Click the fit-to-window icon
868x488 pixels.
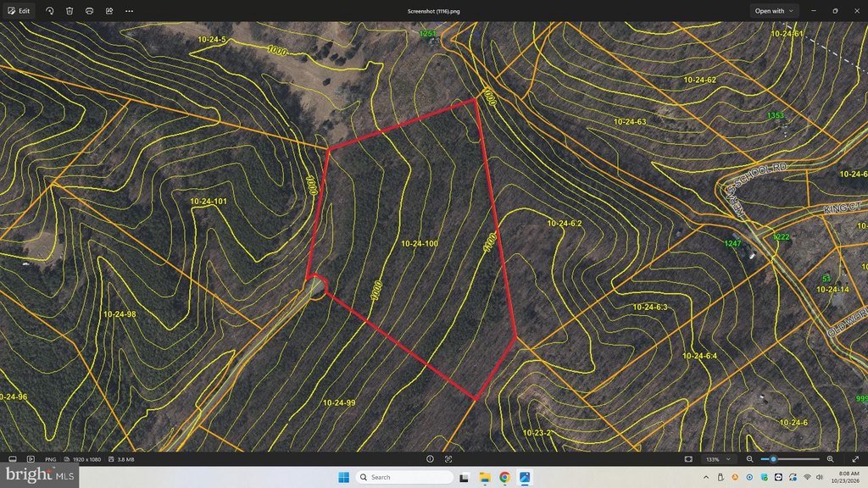pos(688,459)
